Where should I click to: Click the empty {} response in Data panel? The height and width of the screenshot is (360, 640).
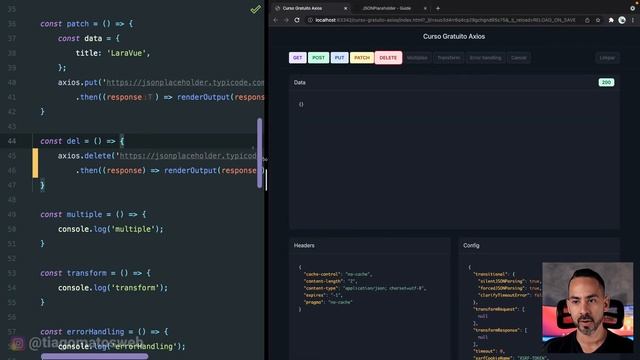click(301, 104)
